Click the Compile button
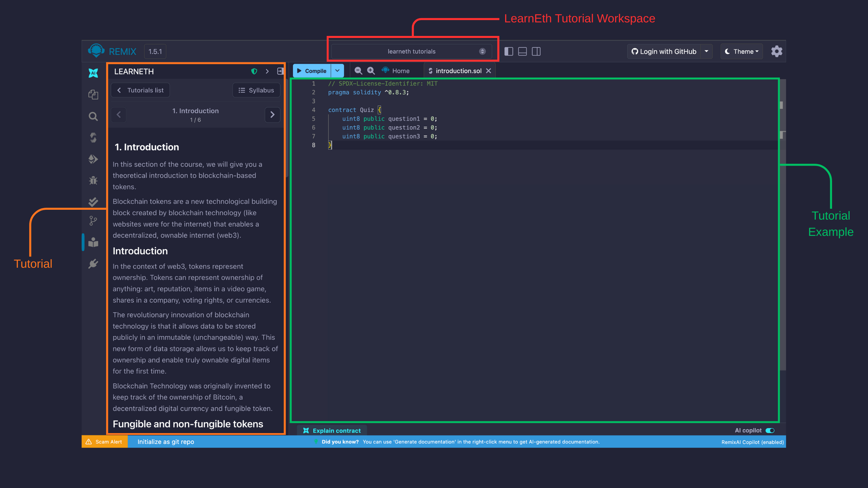The image size is (868, 488). 312,70
